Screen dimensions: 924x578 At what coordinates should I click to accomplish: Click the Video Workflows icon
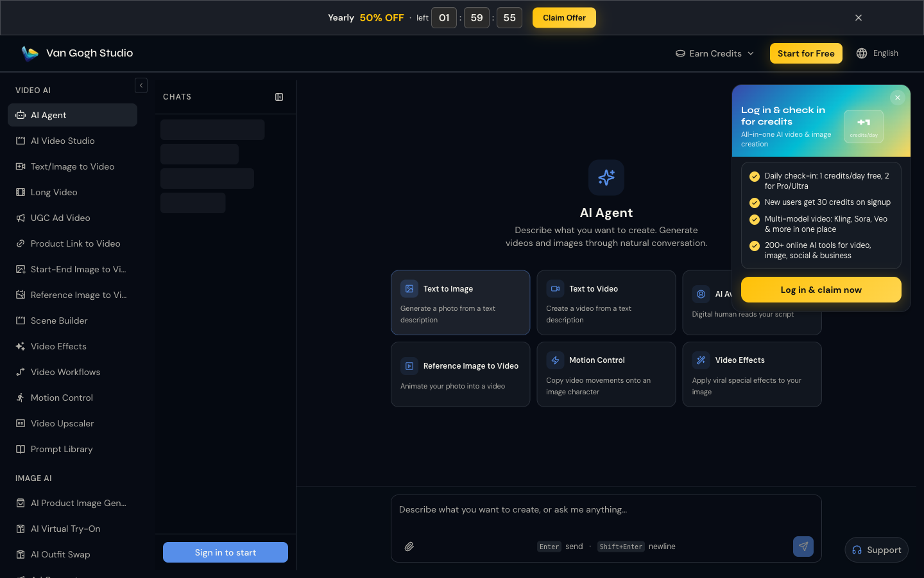coord(21,372)
